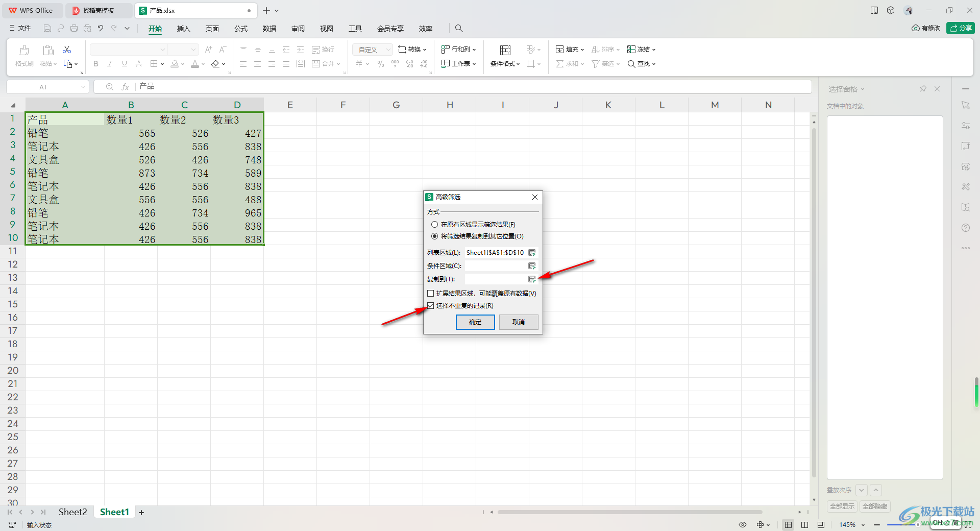Switch to the 插入 ribbon tab

coord(183,29)
